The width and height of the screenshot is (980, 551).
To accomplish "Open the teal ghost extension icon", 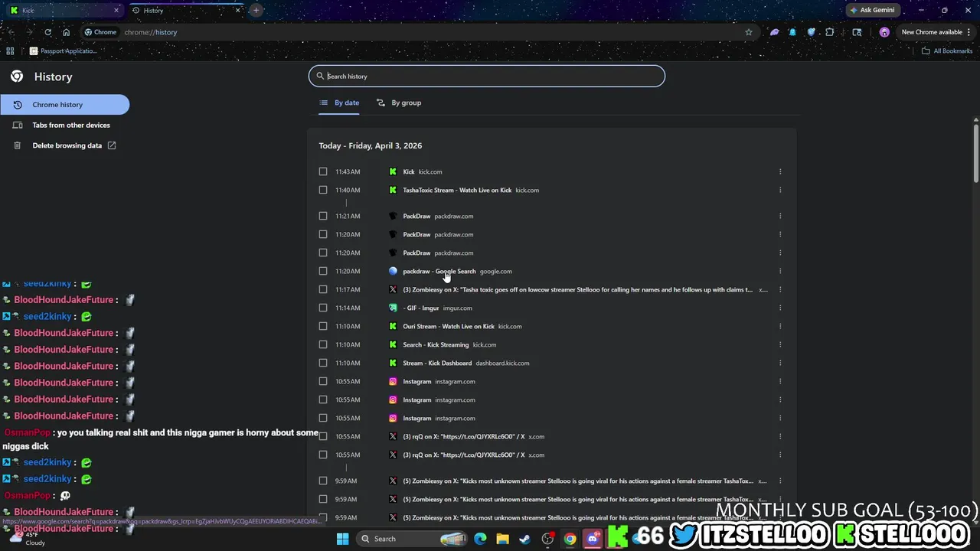I will click(792, 32).
